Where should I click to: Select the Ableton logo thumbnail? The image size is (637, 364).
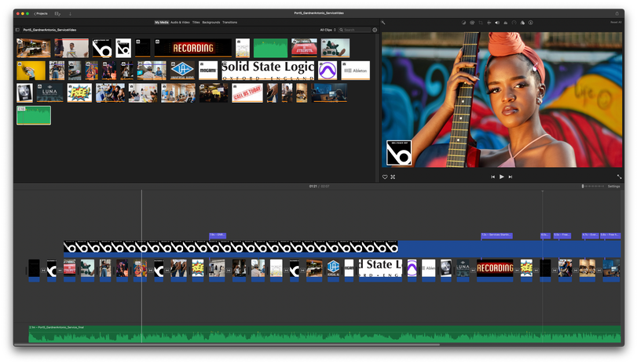point(356,70)
